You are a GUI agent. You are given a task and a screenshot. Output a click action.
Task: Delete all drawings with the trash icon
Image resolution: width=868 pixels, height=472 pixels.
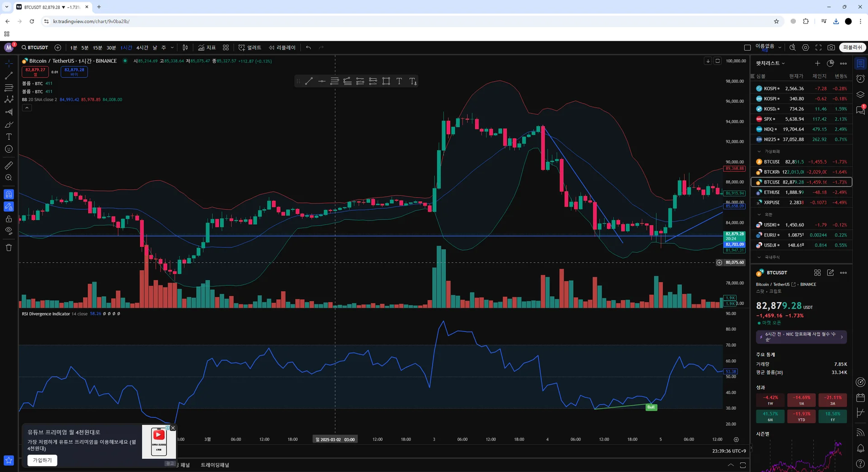point(9,247)
